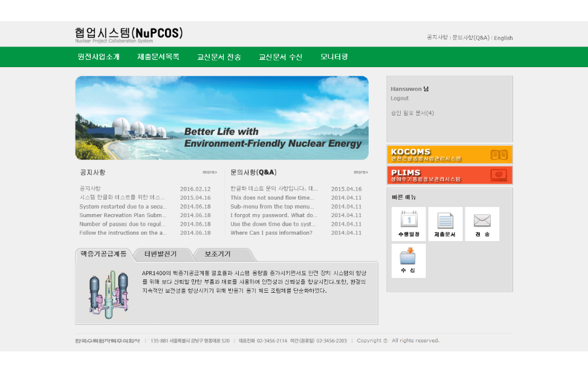Open 제출문서목록 in the navigation bar
Image resolution: width=588 pixels, height=372 pixels.
click(x=158, y=57)
